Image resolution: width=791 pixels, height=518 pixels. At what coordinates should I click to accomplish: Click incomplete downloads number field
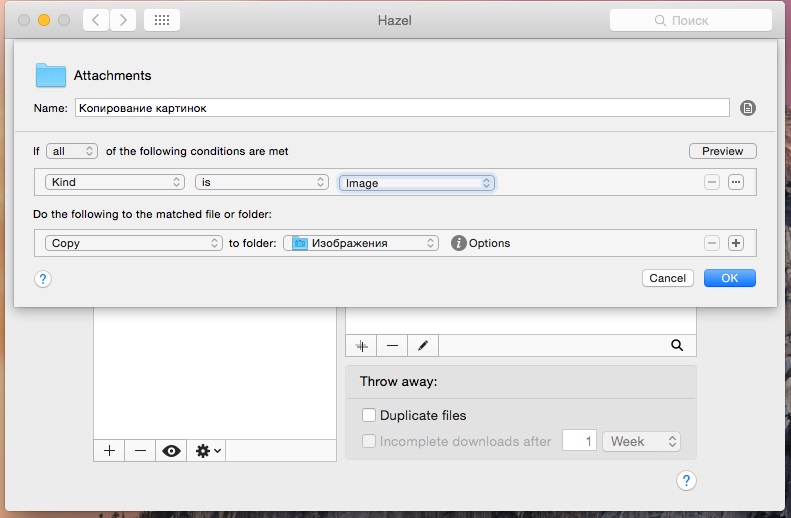(579, 441)
